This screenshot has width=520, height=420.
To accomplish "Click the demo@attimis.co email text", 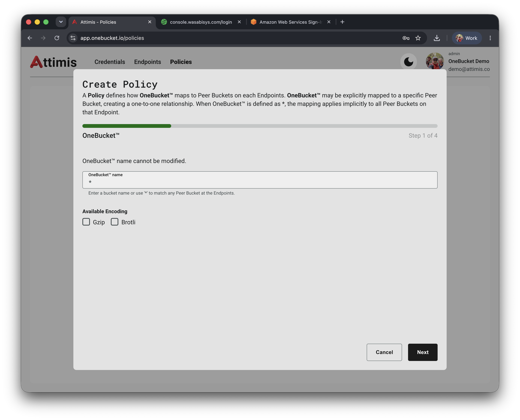I will pos(469,69).
